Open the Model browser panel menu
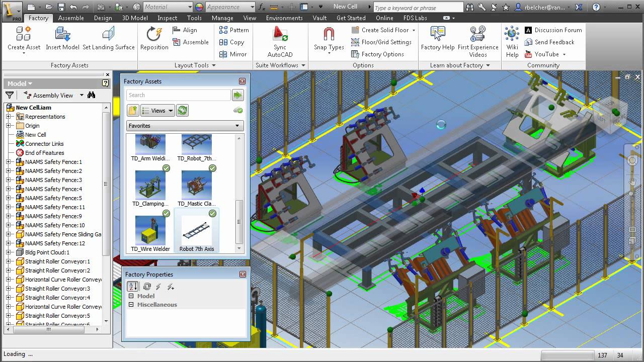Viewport: 644px width, 362px height. (x=20, y=83)
